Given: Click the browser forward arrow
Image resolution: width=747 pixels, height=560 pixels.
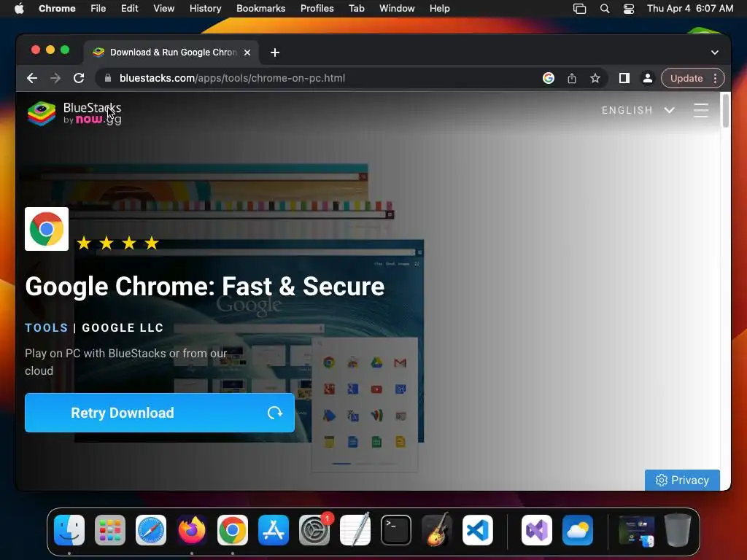Looking at the screenshot, I should pos(55,78).
